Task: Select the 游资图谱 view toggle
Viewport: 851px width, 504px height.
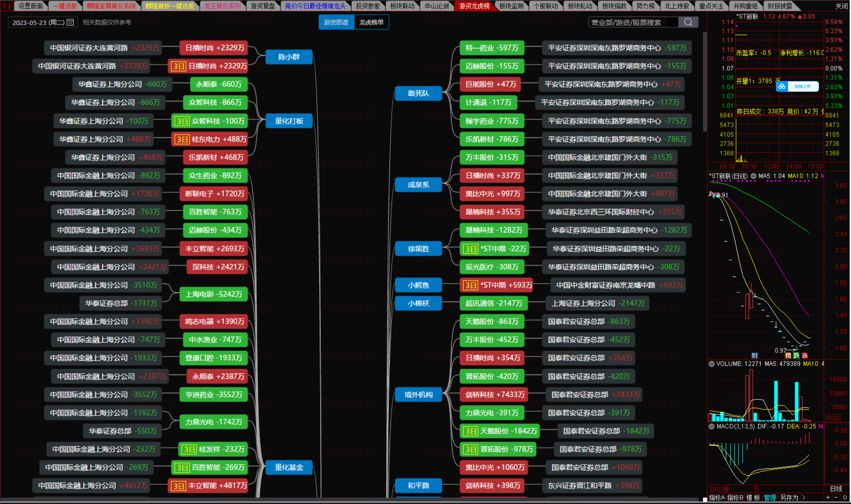Action: point(336,23)
